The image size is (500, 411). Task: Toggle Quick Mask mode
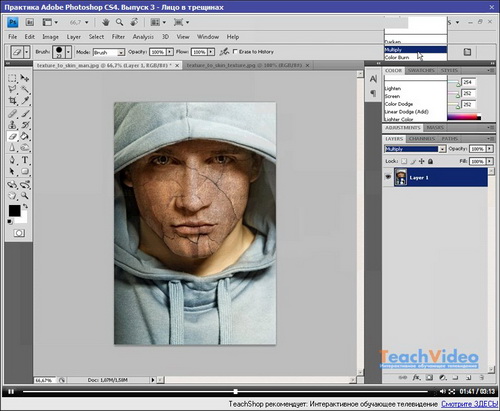(x=19, y=233)
